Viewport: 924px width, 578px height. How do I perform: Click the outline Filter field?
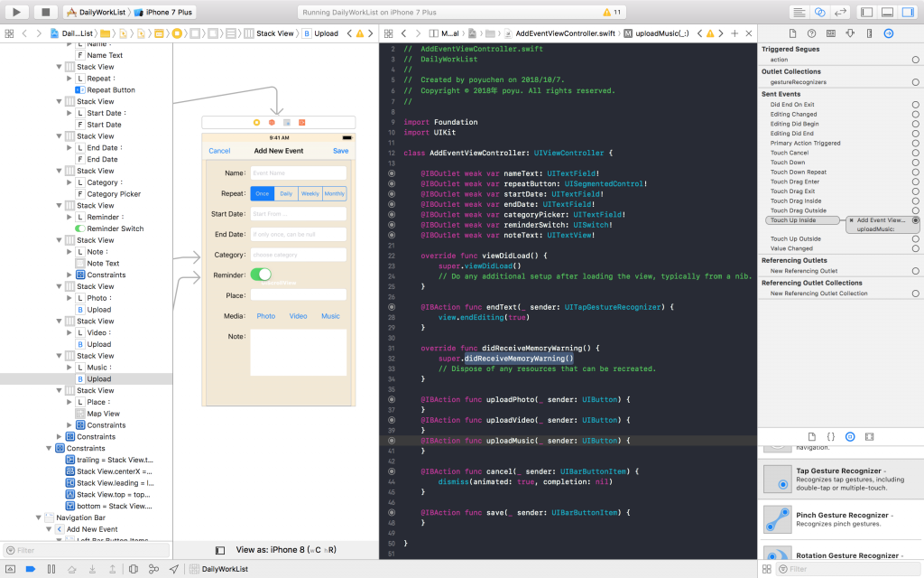[86, 550]
